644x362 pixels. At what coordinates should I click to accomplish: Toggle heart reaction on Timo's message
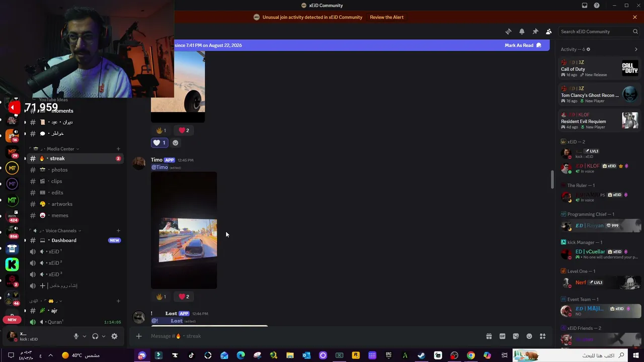(184, 297)
